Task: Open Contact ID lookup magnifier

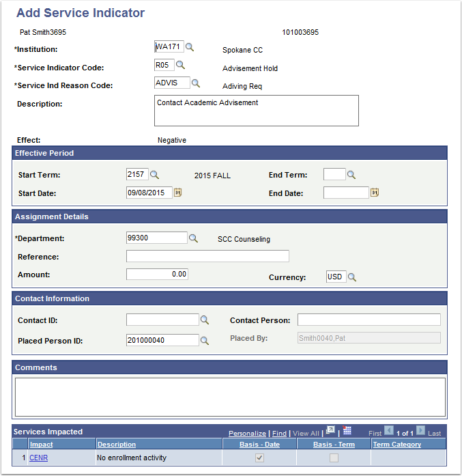Action: coord(205,320)
